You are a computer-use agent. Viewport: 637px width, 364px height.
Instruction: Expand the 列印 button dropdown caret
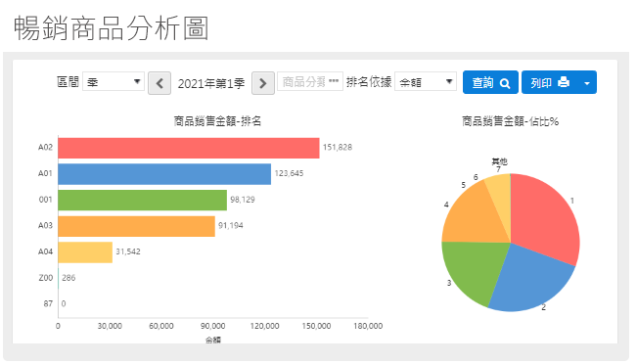coord(587,83)
